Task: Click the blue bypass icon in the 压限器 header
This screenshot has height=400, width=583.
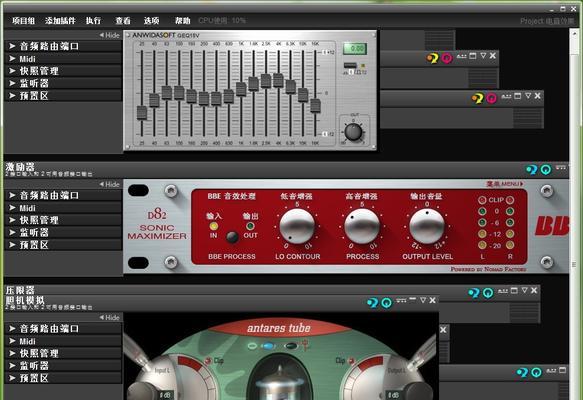Action: [474, 293]
